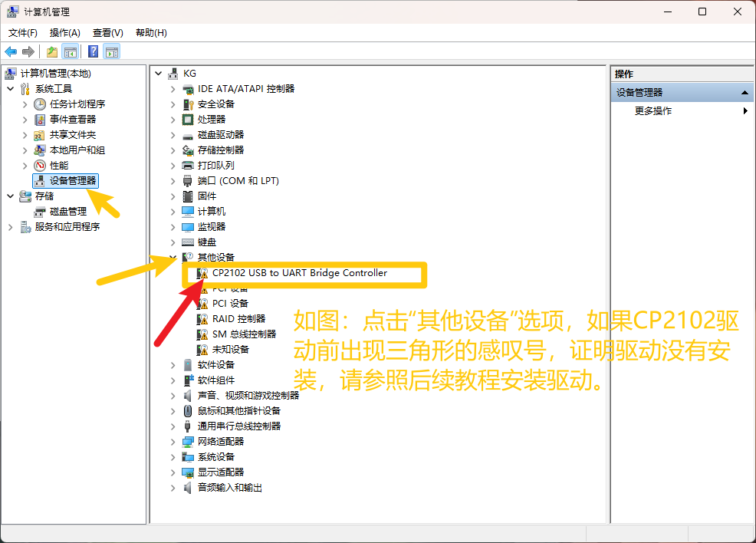
Task: Click the processor (处理器) chip icon
Action: (188, 120)
